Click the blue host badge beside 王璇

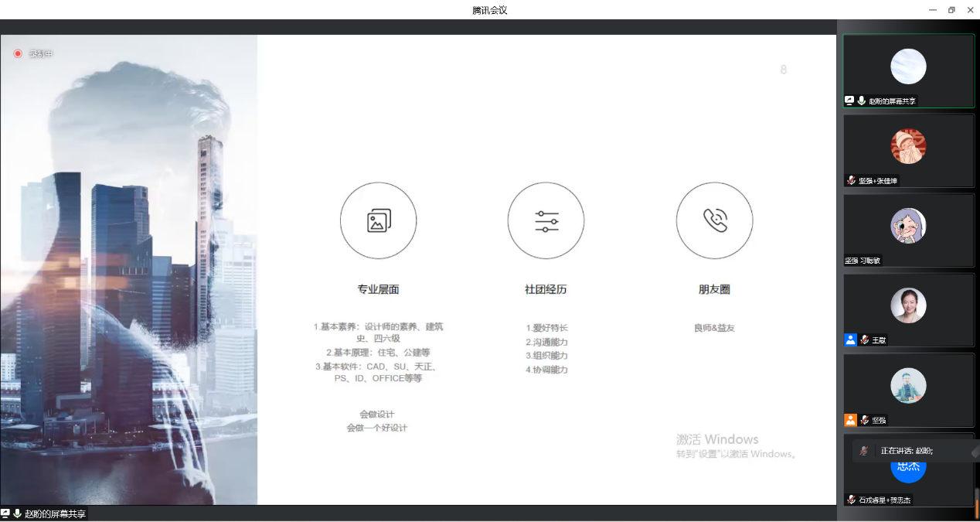[850, 339]
